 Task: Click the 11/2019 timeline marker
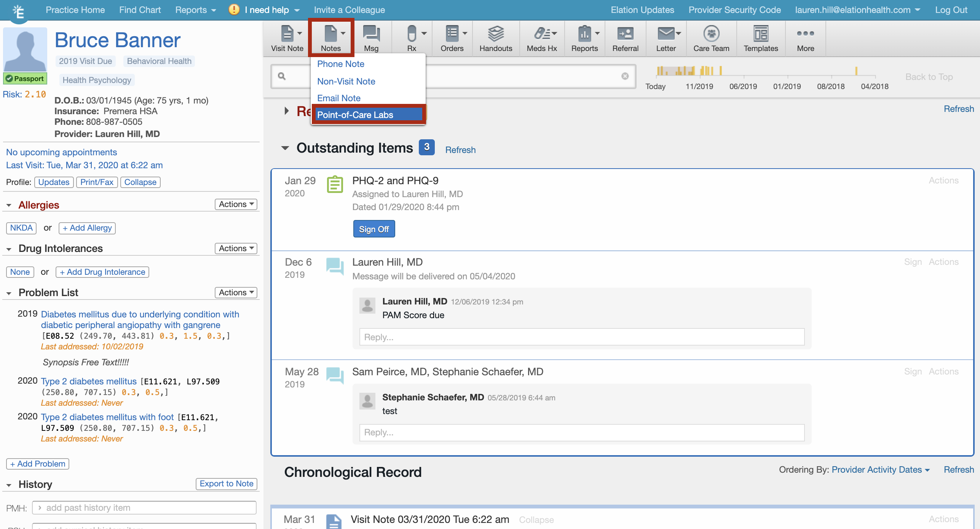[699, 86]
